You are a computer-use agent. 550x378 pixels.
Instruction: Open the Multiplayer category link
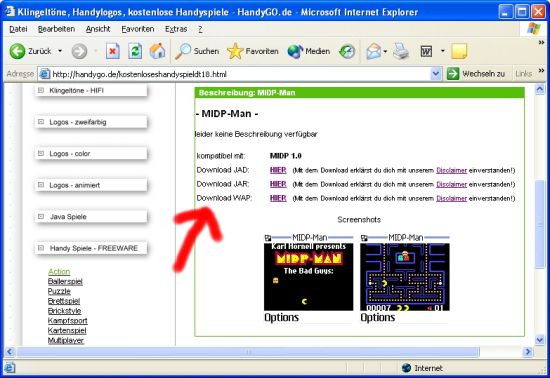pos(66,340)
